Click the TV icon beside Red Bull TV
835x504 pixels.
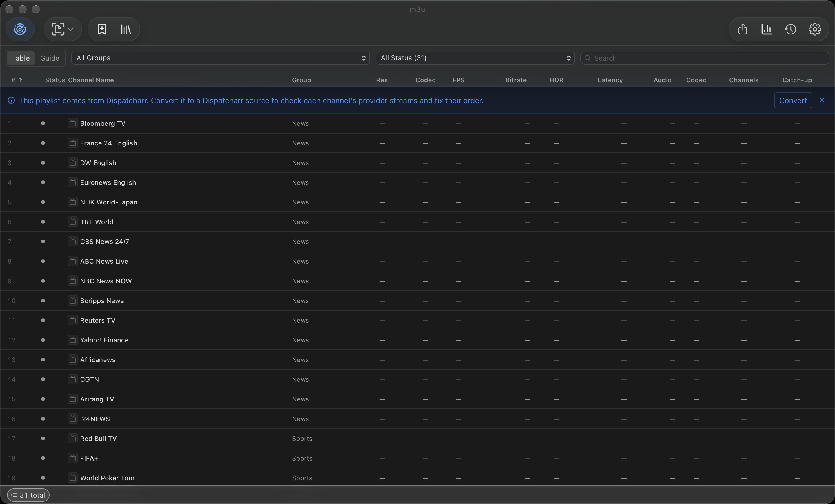click(72, 438)
